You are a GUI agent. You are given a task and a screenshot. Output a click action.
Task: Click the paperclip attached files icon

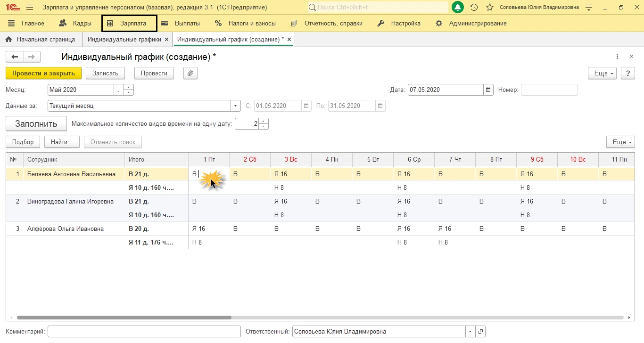(x=190, y=73)
